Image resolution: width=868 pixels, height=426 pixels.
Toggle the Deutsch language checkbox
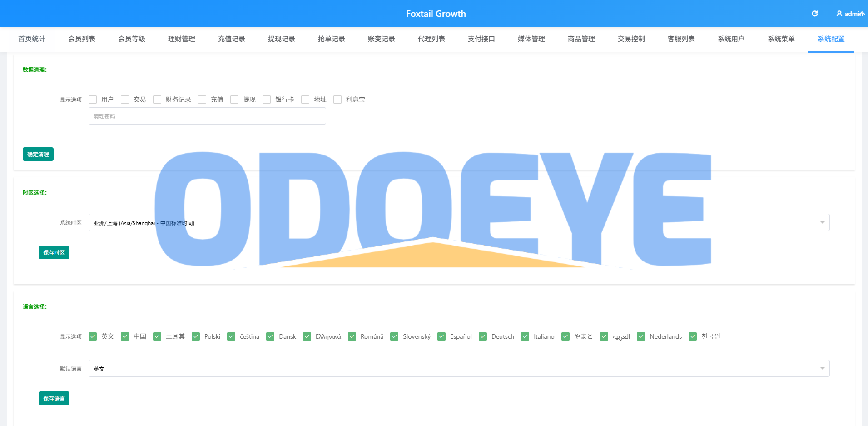click(x=483, y=336)
